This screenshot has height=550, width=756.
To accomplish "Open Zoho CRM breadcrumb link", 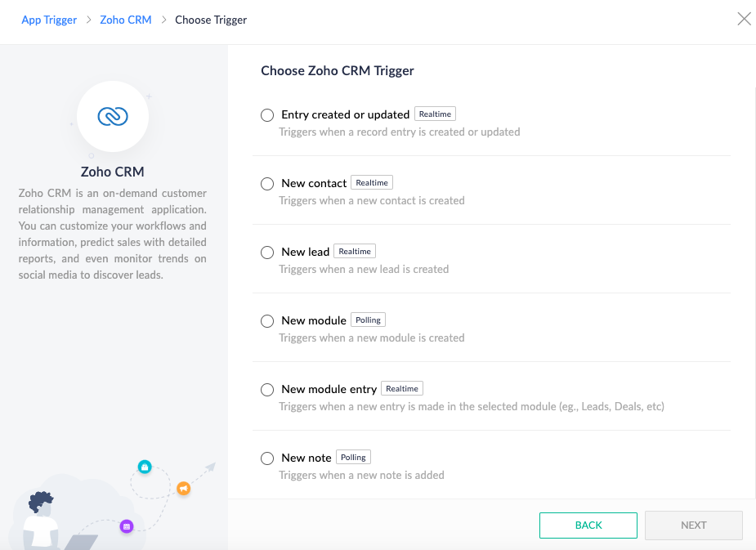I will tap(126, 20).
